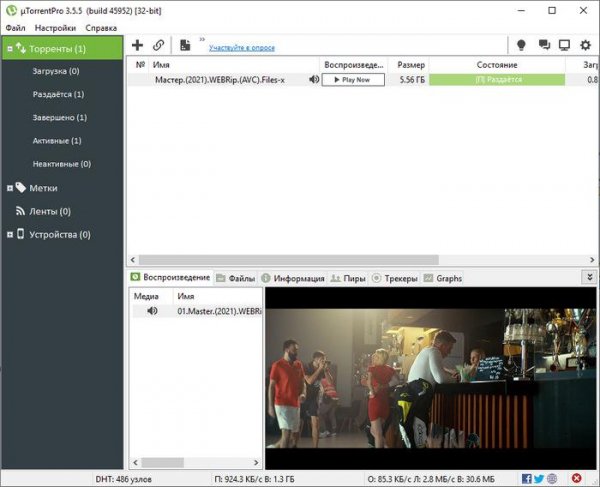Viewport: 600px width, 487px height.
Task: Click the Twitter icon in the status bar
Action: [539, 479]
